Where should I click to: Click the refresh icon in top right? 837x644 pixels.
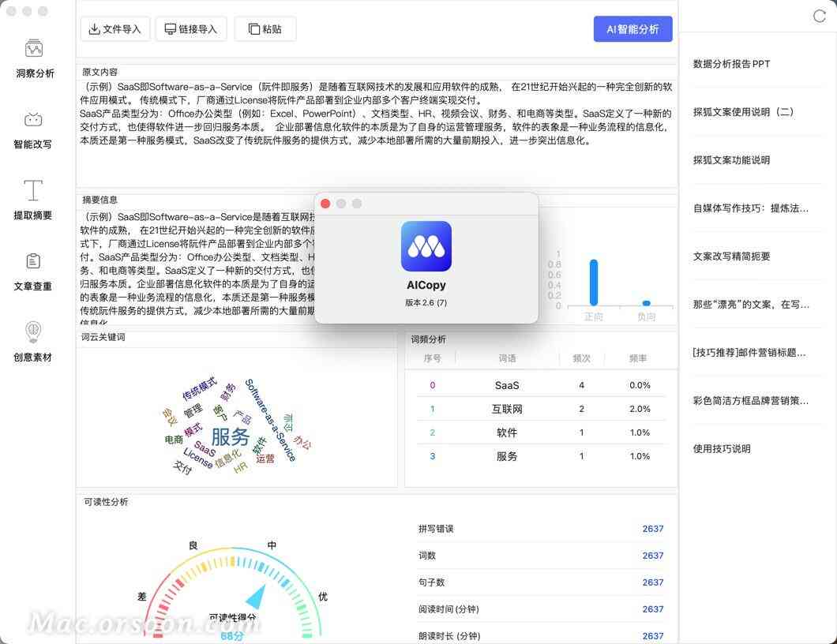pyautogui.click(x=820, y=17)
